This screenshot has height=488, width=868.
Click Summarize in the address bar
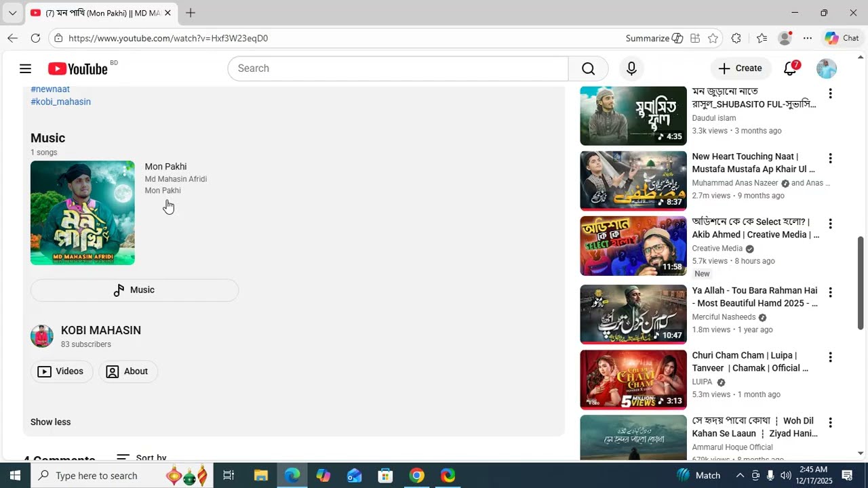tap(654, 38)
